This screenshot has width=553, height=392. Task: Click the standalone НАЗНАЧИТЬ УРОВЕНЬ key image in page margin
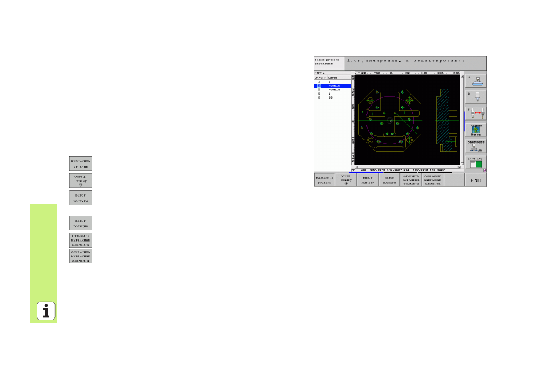tap(81, 164)
